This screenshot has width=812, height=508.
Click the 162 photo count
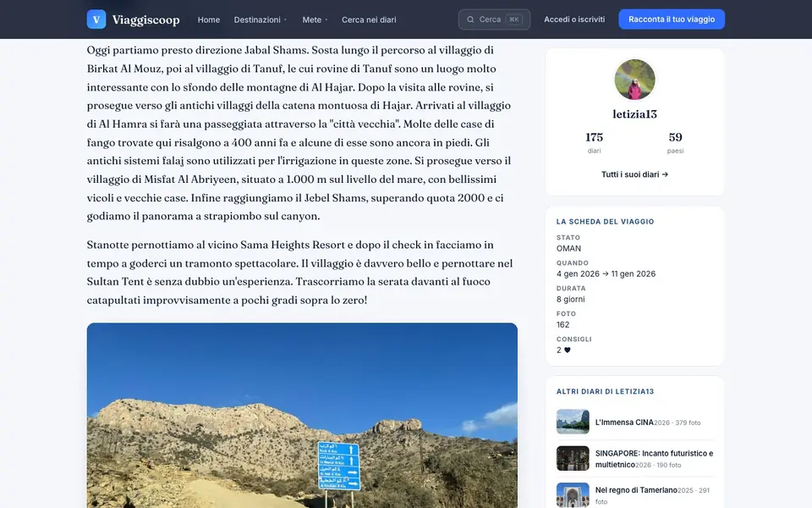pos(563,324)
